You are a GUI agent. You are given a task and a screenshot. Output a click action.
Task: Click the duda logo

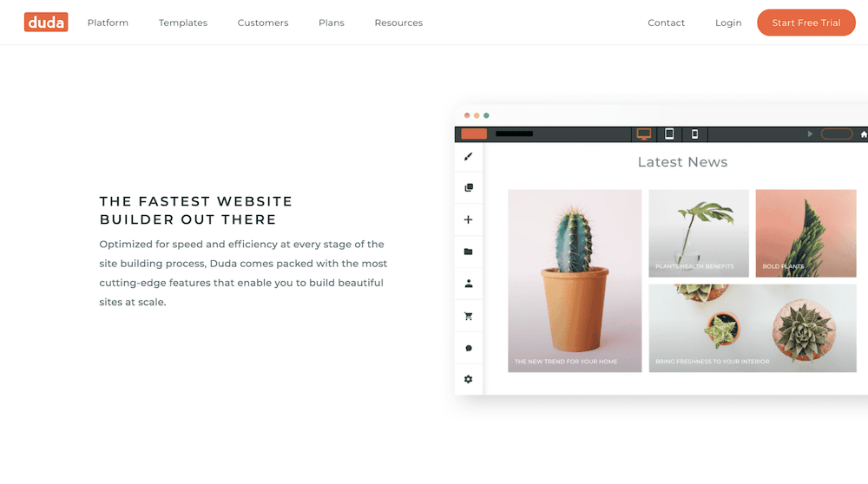pos(46,23)
